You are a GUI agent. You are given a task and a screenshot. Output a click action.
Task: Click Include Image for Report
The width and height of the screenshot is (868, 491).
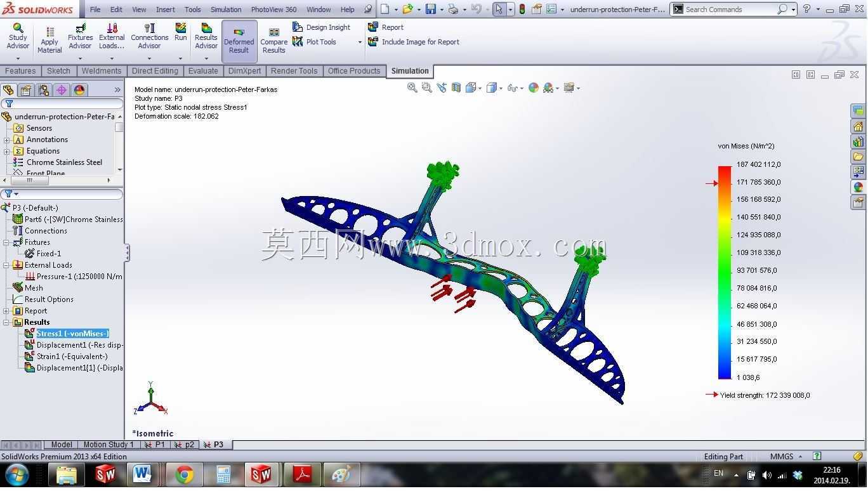click(x=414, y=42)
